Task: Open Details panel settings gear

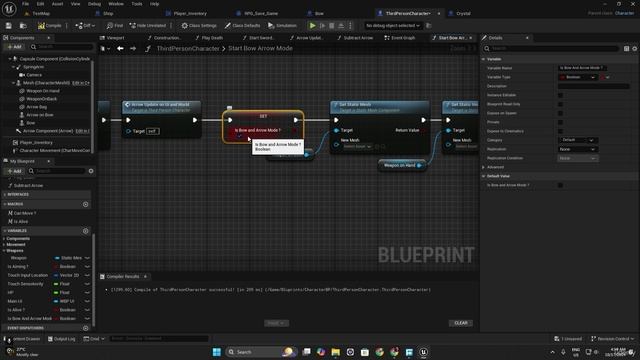Action: pyautogui.click(x=635, y=49)
